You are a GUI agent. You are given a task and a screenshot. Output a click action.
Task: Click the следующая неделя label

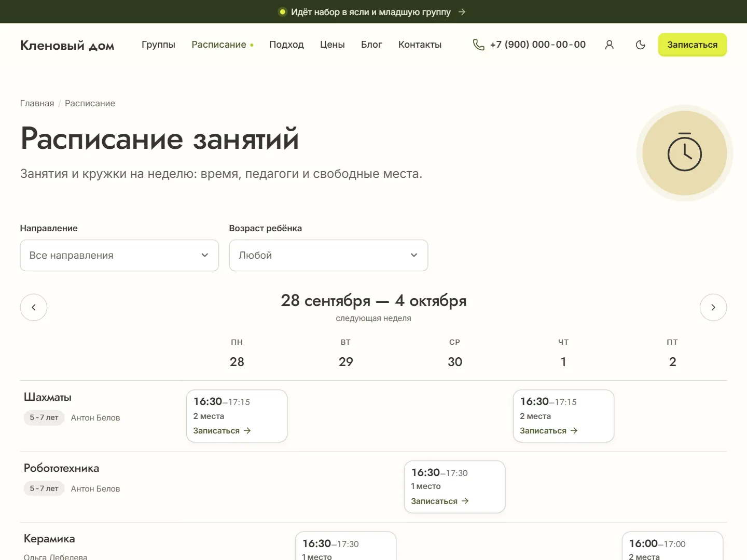374,318
